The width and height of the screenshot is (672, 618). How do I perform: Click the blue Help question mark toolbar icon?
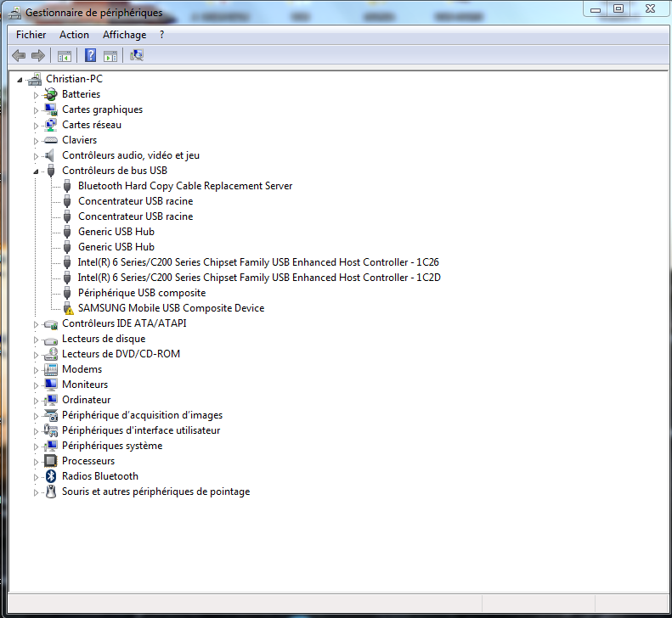click(90, 56)
